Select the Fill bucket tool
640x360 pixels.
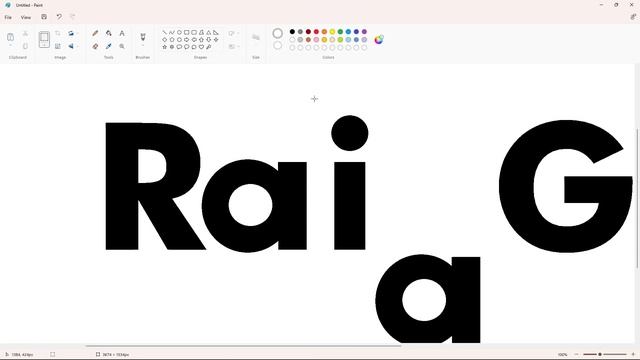109,33
